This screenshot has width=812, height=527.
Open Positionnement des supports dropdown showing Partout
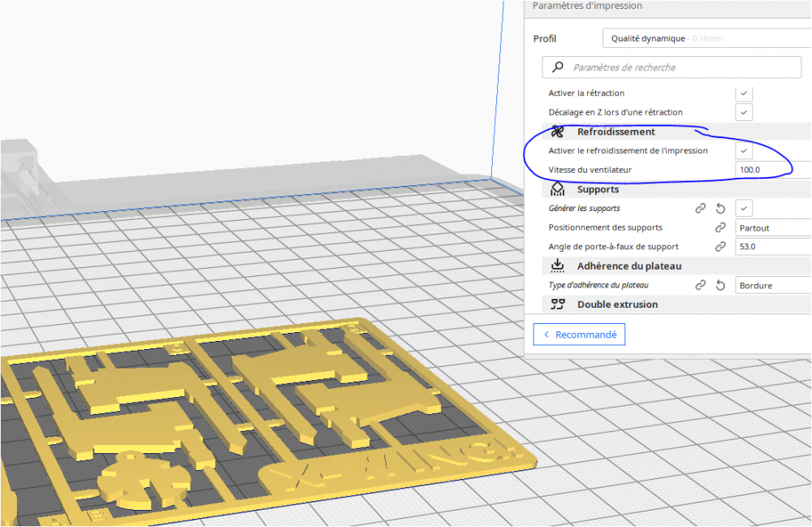pos(773,228)
